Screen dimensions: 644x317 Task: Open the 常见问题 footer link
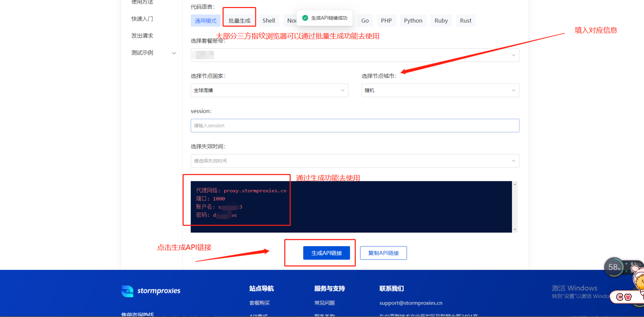click(325, 303)
